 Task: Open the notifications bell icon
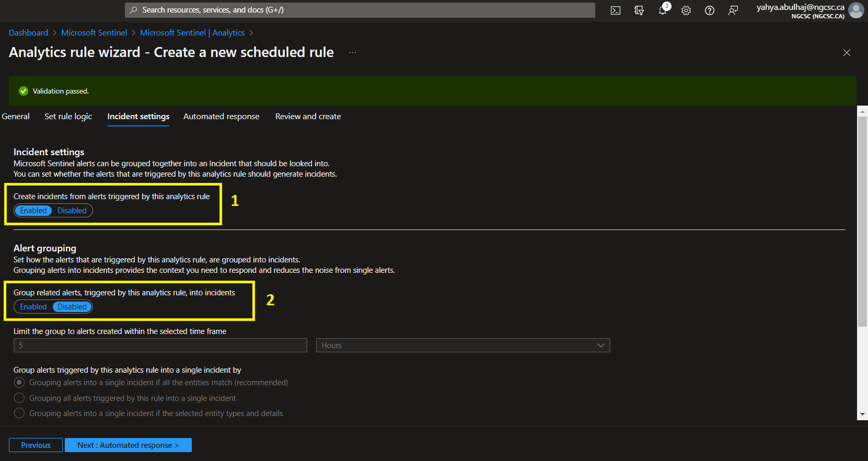pyautogui.click(x=663, y=10)
